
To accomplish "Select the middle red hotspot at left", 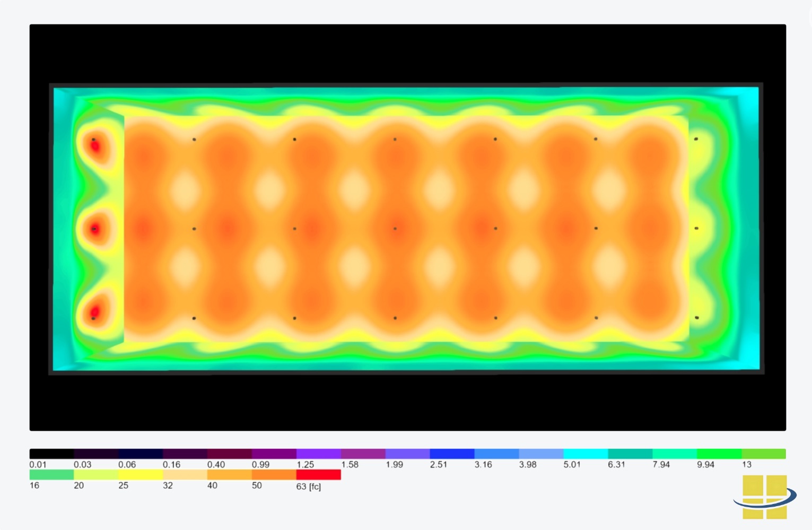I will point(95,229).
